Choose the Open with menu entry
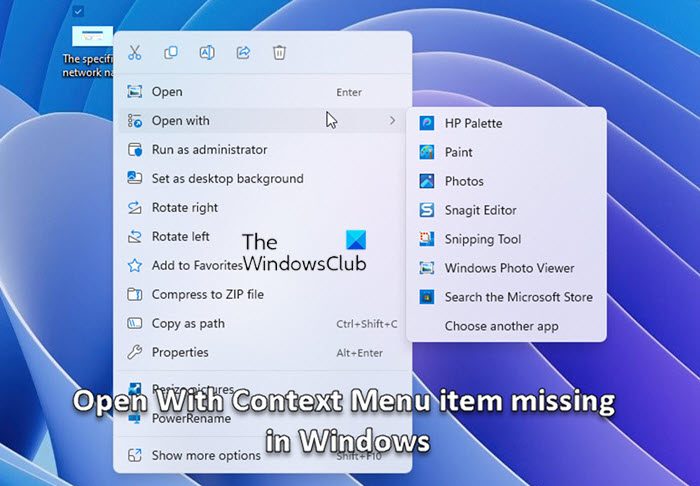Viewport: 700px width, 486px height. point(262,120)
